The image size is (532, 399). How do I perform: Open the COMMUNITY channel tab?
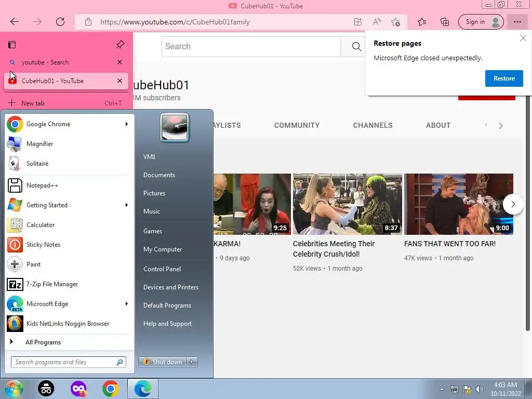coord(297,126)
